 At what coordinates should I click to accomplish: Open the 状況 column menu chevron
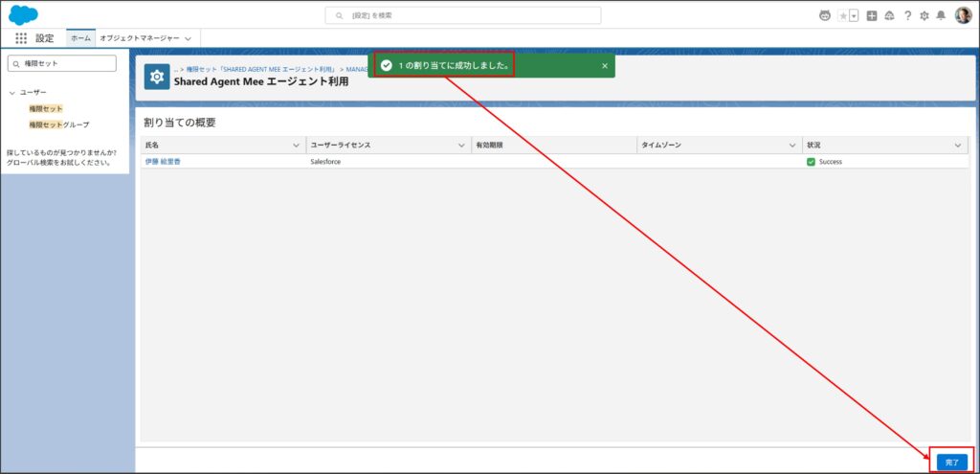tap(958, 145)
